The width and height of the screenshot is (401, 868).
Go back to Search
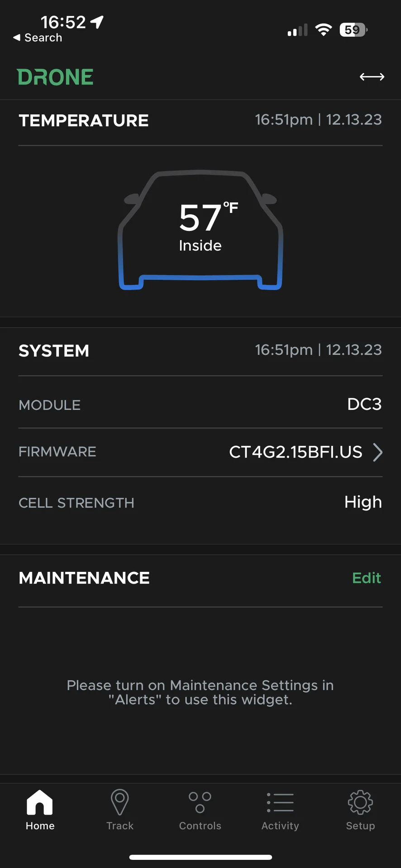tap(38, 38)
